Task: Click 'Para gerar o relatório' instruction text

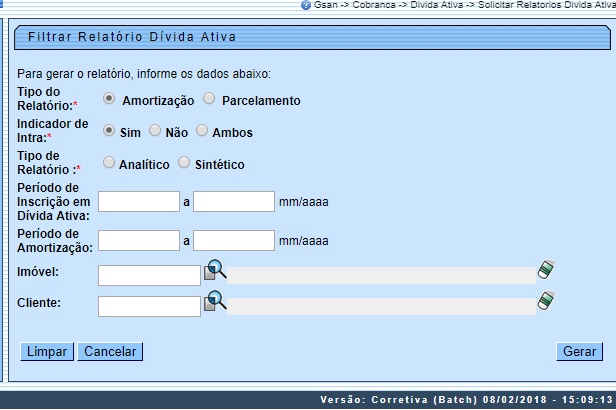Action: pyautogui.click(x=144, y=74)
